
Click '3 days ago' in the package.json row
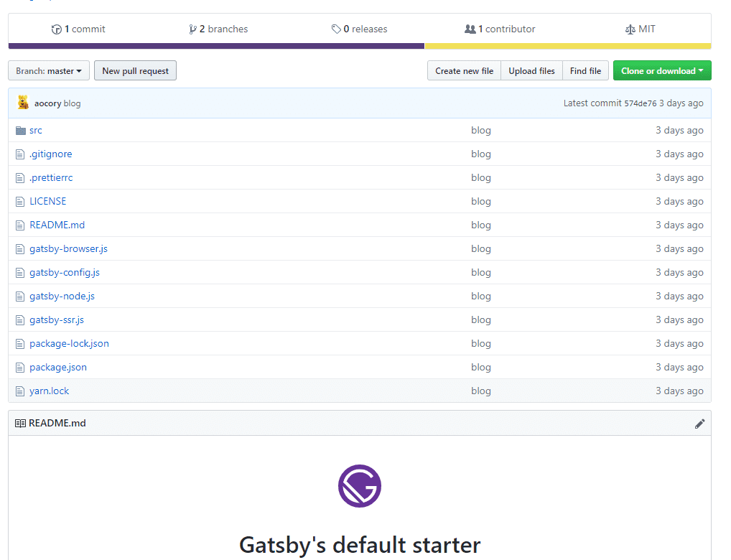[x=680, y=368]
